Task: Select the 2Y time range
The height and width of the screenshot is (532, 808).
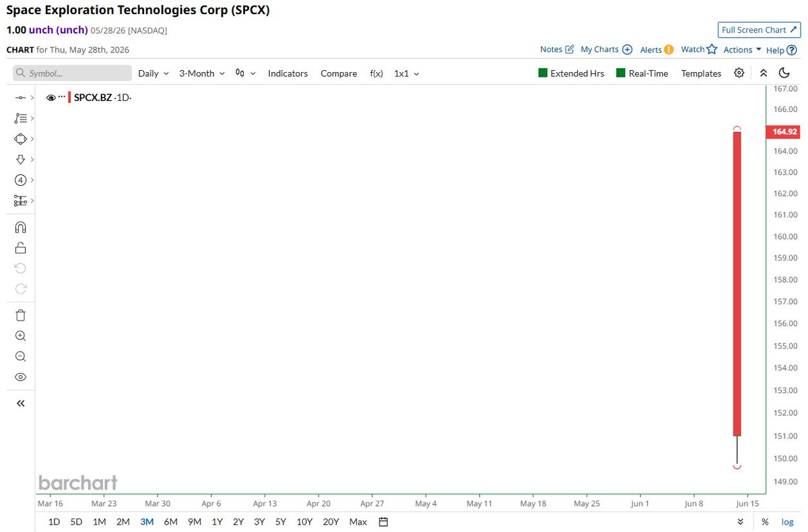Action: pyautogui.click(x=238, y=522)
